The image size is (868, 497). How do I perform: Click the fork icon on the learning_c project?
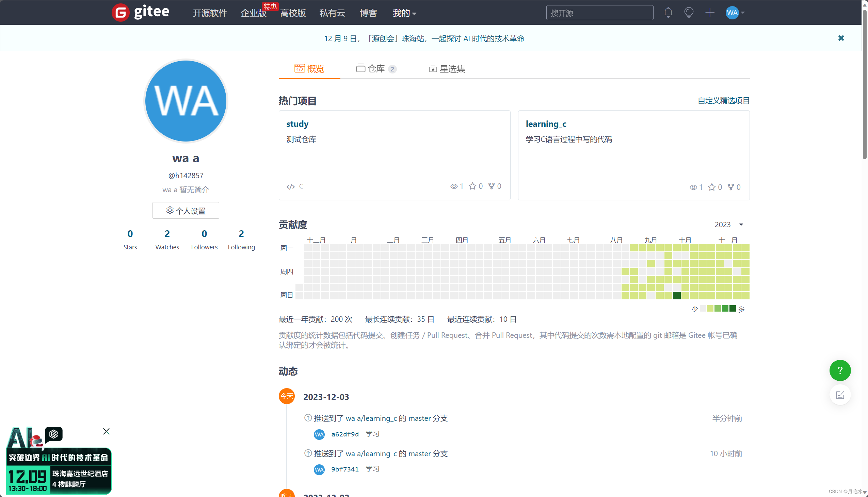pos(730,187)
